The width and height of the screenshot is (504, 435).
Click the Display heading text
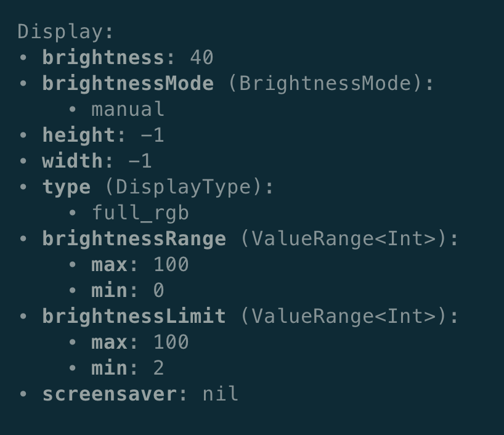click(x=66, y=31)
